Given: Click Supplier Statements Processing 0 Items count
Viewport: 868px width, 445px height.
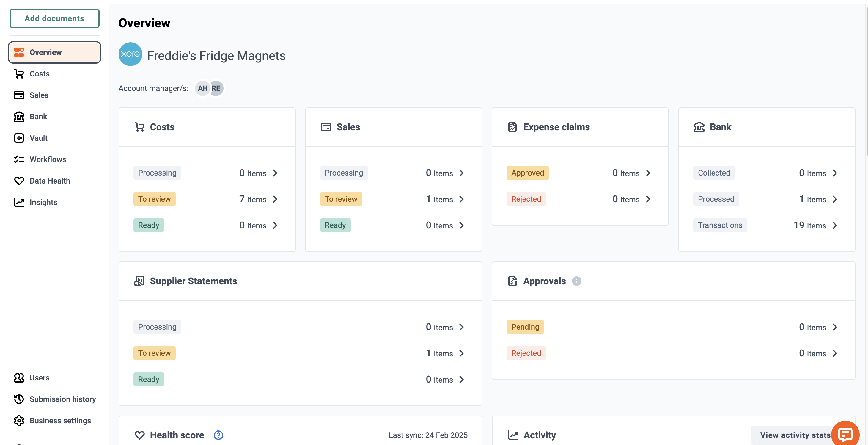Looking at the screenshot, I should [439, 327].
